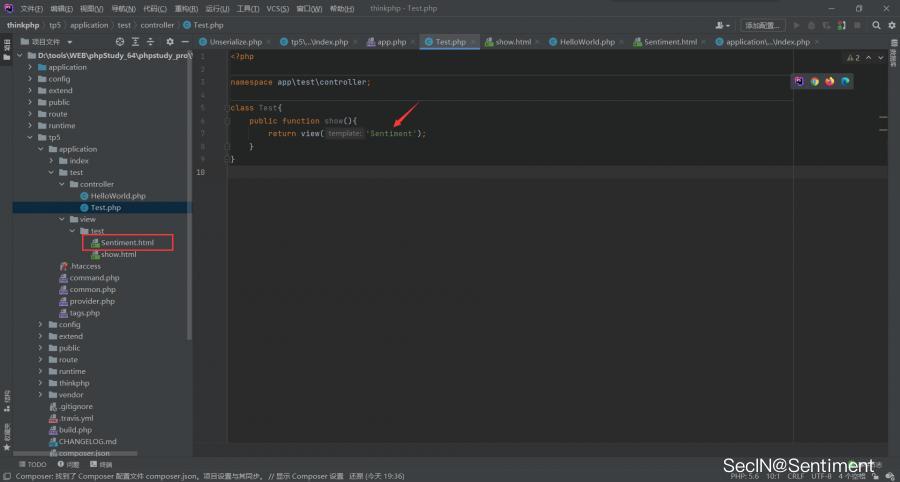Collapse the controller folder
This screenshot has width=900, height=482.
coord(61,184)
